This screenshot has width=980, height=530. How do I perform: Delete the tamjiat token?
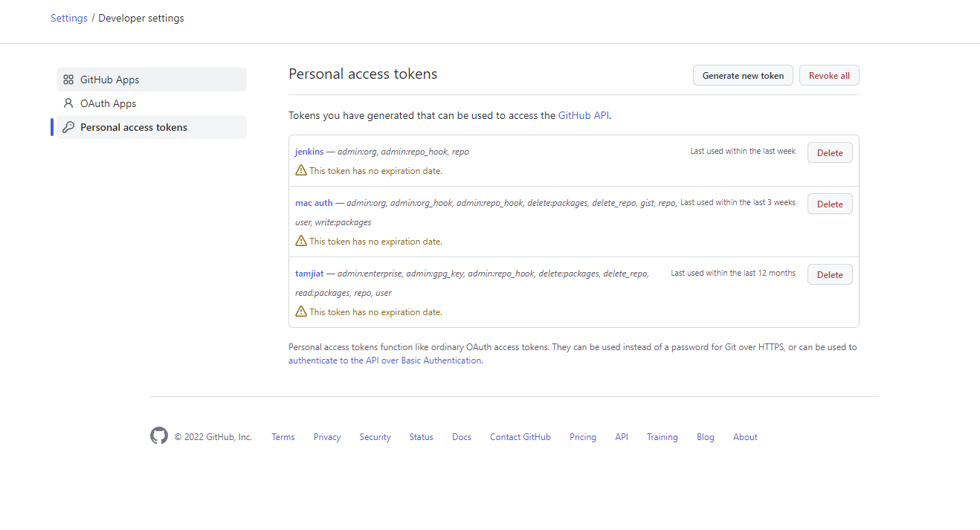[830, 274]
